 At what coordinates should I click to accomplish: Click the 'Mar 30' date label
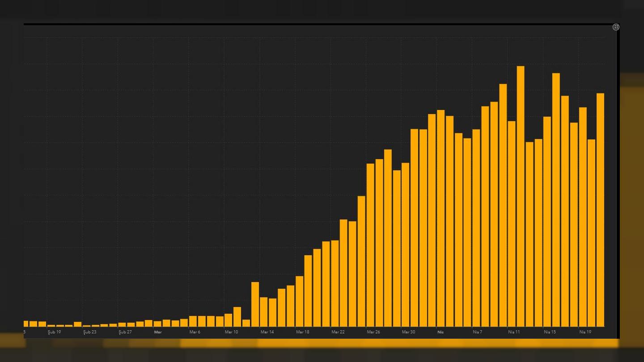click(x=408, y=332)
